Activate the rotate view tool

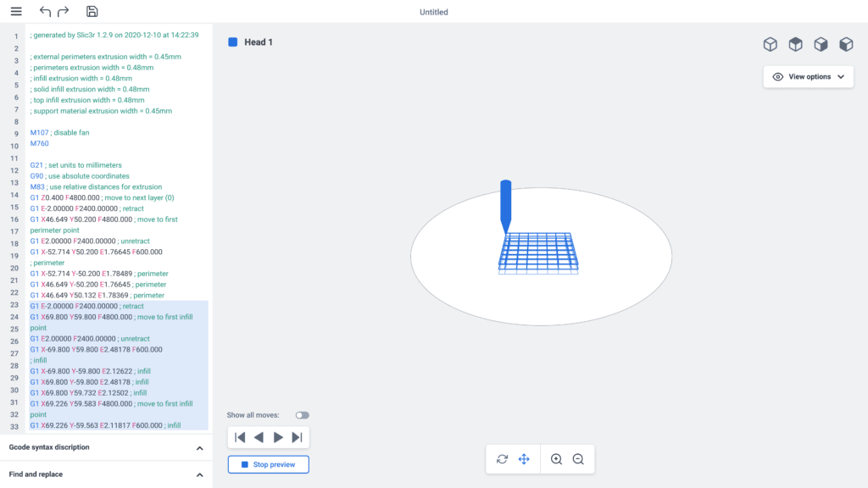coord(502,459)
